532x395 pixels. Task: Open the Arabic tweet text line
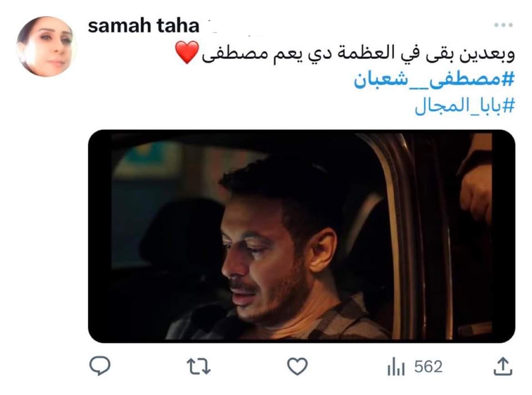point(345,53)
